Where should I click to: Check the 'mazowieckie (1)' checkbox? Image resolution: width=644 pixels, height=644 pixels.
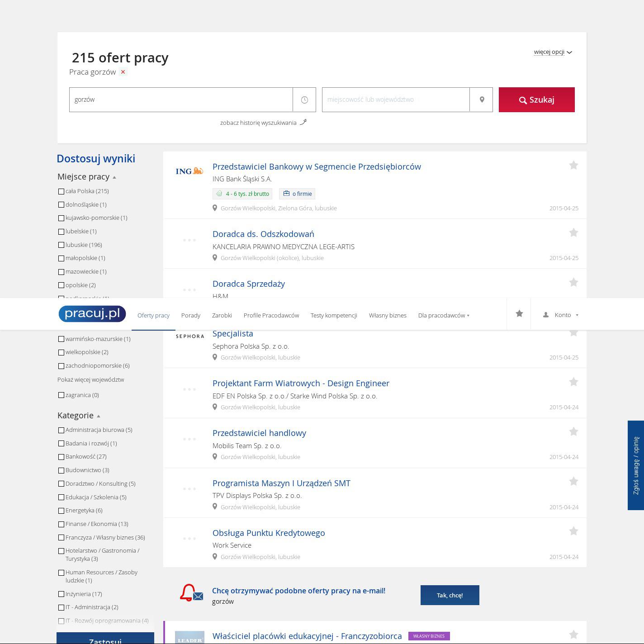pyautogui.click(x=61, y=272)
